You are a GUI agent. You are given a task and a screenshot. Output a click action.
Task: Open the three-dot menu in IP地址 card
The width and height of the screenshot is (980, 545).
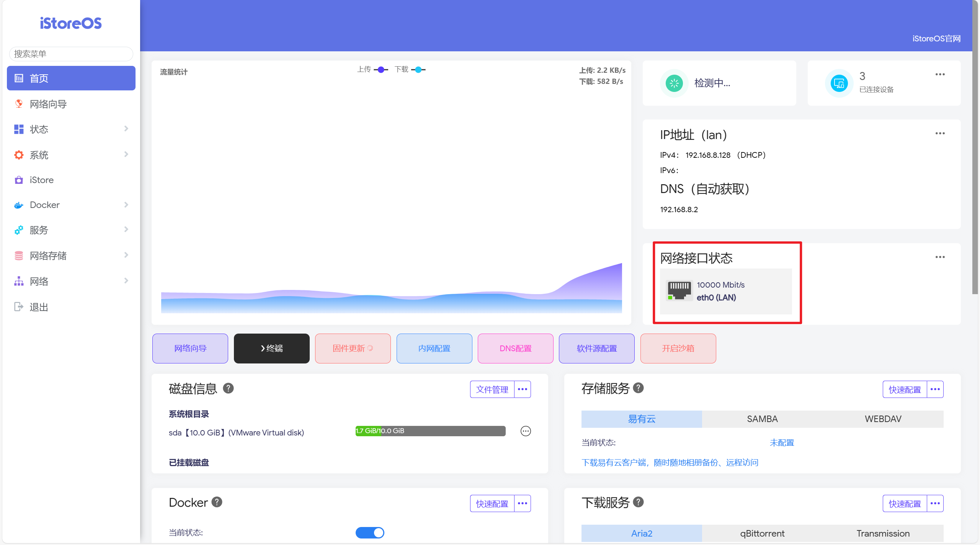940,133
